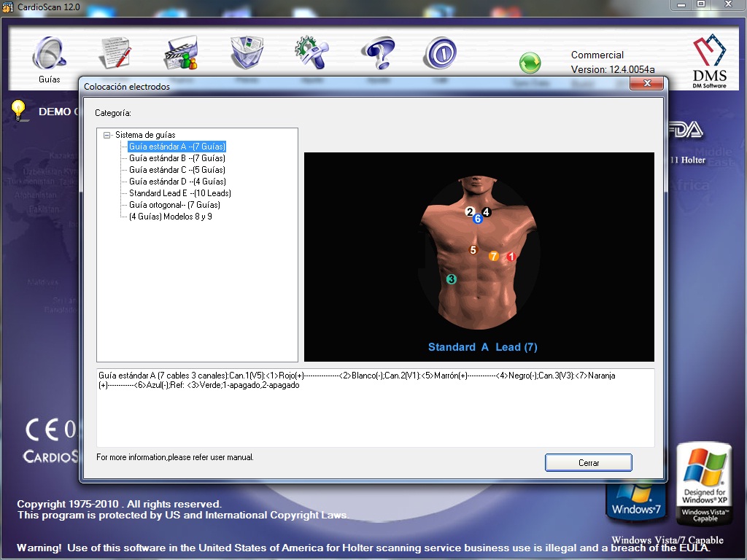Viewport: 747px width, 560px height.
Task: Click the blue electrode 6 marker
Action: pyautogui.click(x=477, y=219)
